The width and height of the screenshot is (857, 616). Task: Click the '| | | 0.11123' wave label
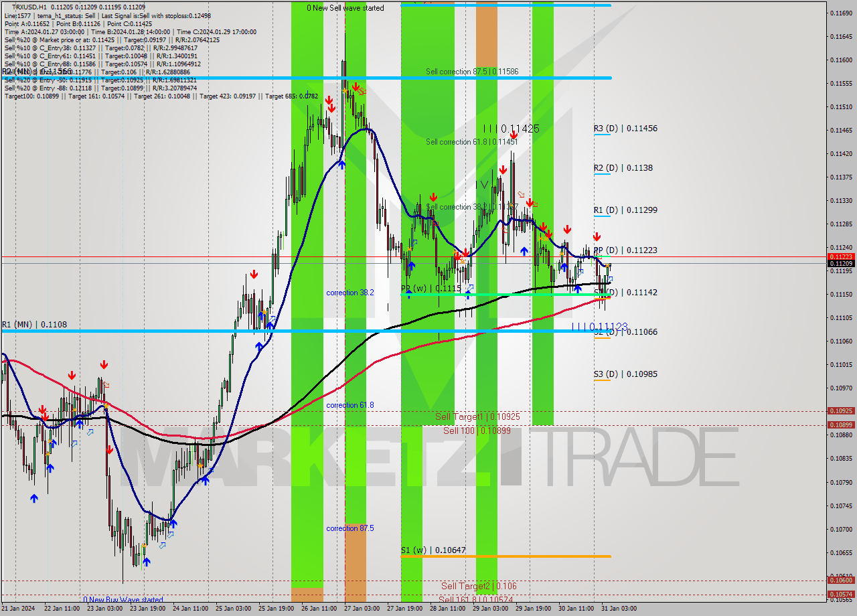click(x=599, y=327)
